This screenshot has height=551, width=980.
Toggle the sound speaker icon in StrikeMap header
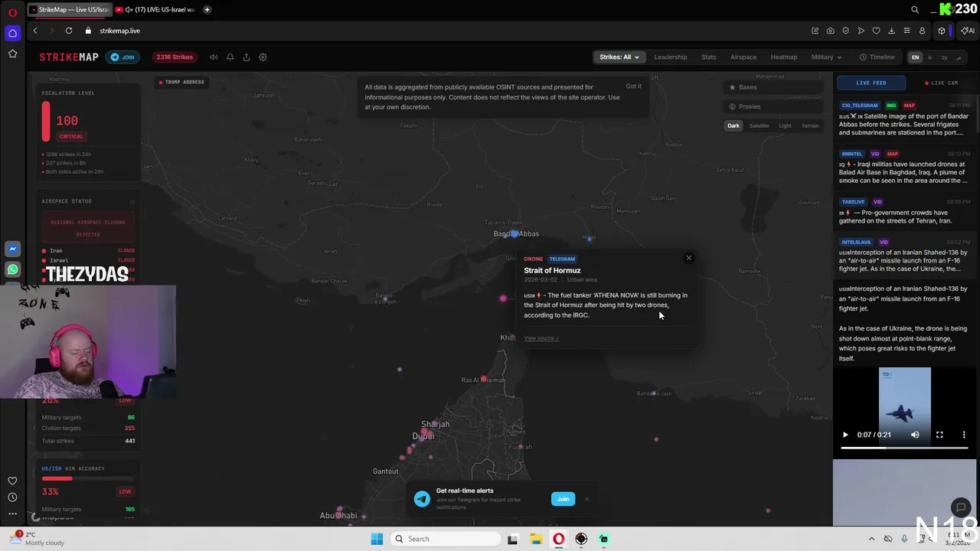pyautogui.click(x=214, y=57)
